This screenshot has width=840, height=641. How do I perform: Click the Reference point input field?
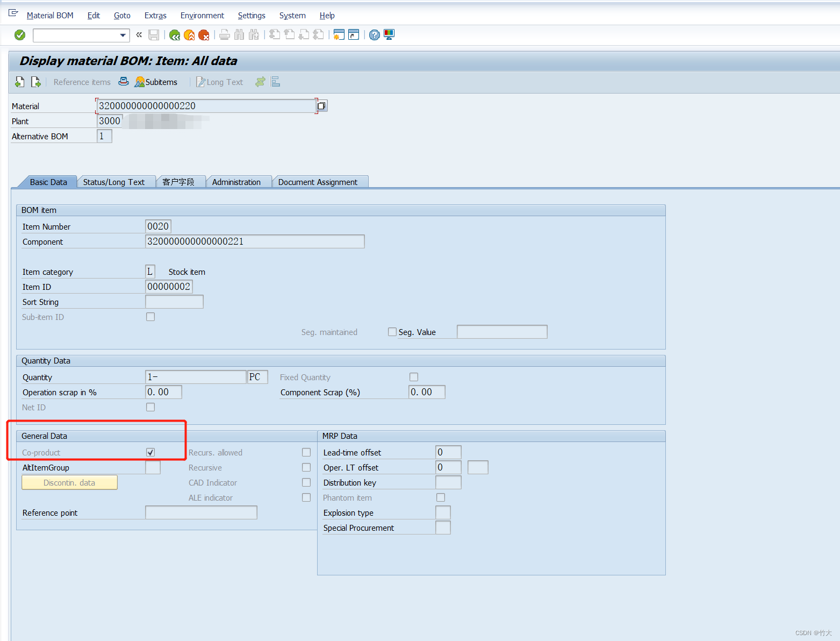coord(201,512)
